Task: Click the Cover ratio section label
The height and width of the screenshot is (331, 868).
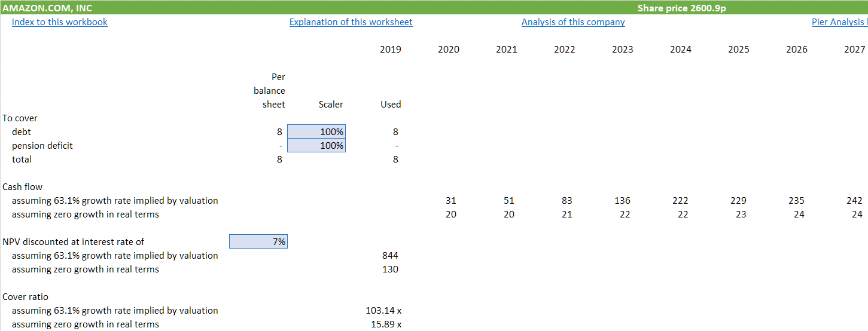Action: [26, 296]
